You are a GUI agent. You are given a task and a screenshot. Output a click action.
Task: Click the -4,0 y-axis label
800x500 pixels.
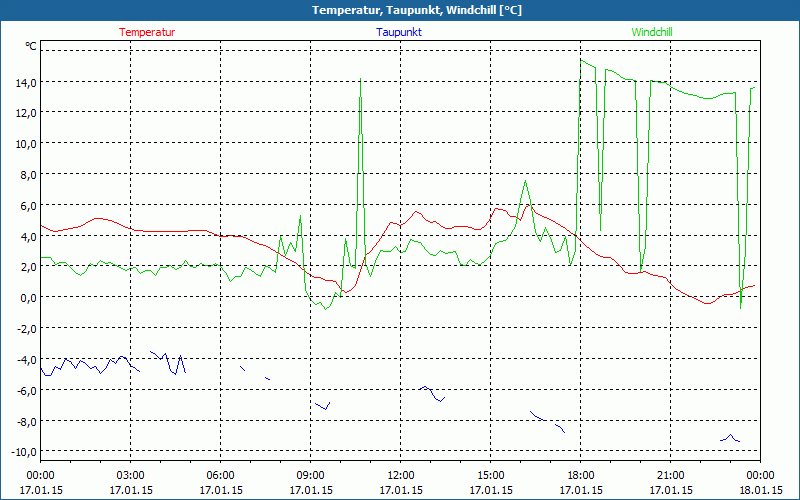[26, 360]
